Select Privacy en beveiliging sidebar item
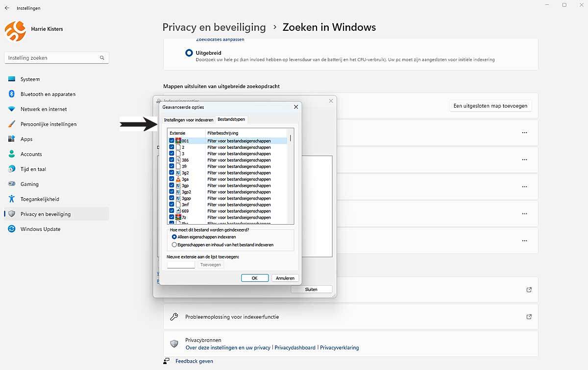588x370 pixels. point(56,214)
